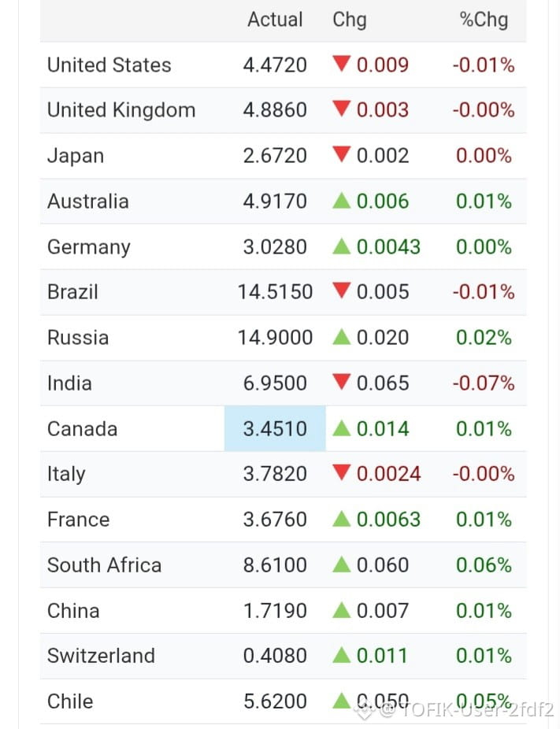Open the Germany country link
Viewport: 560px width, 729px height.
[89, 247]
